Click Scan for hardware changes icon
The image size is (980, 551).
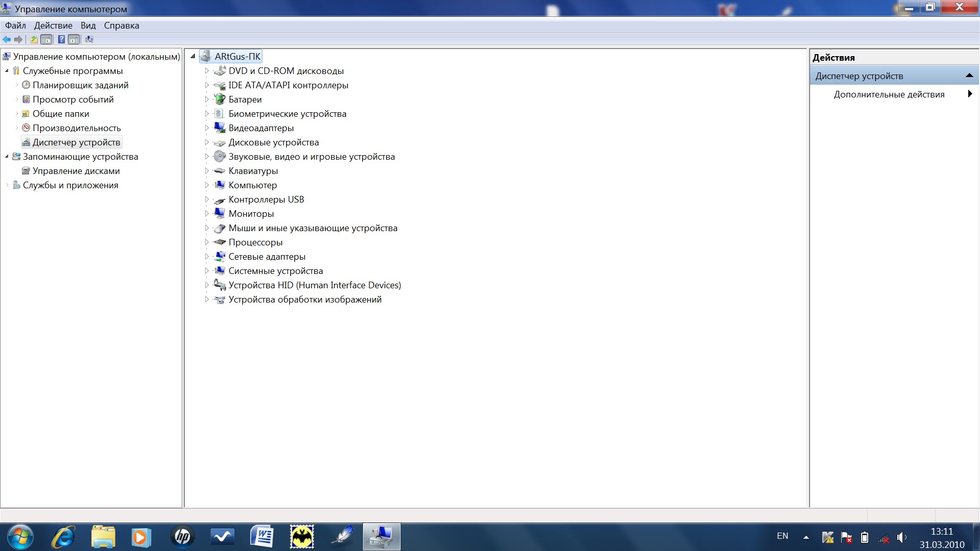click(89, 39)
